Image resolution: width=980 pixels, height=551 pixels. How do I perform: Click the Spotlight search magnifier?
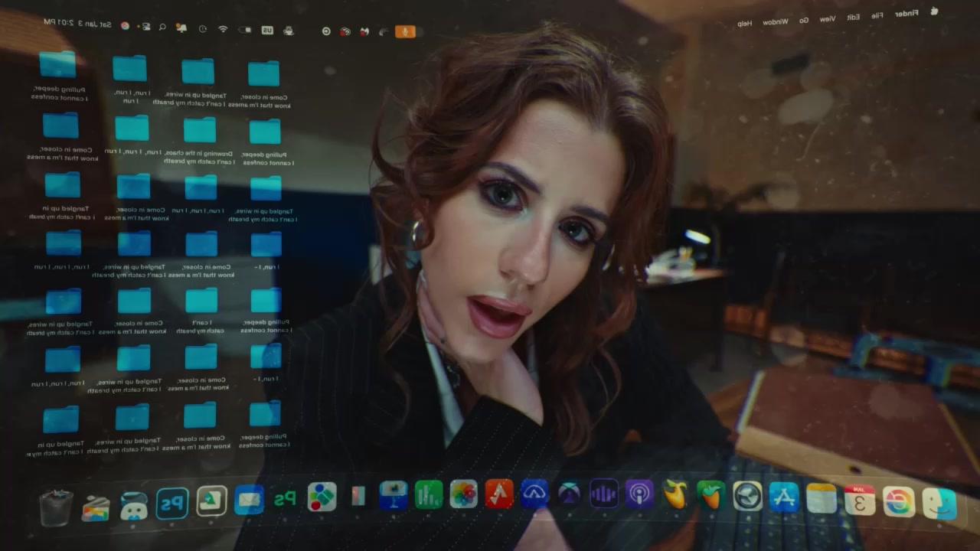[x=162, y=27]
